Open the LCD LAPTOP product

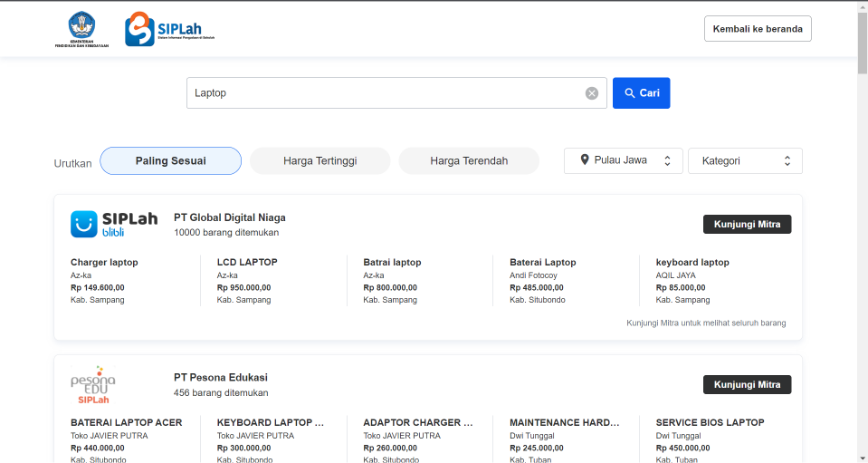247,263
